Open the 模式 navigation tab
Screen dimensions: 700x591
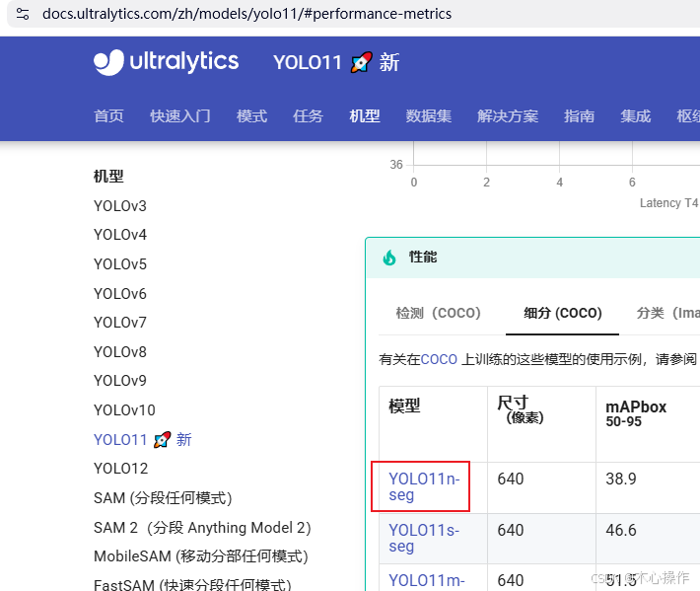tap(251, 116)
